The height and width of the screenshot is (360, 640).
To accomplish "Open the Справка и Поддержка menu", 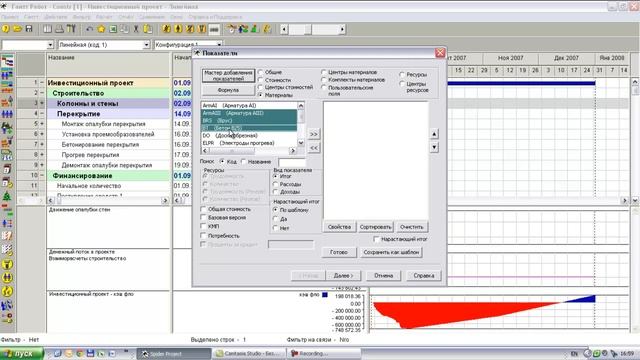I will coord(215,17).
